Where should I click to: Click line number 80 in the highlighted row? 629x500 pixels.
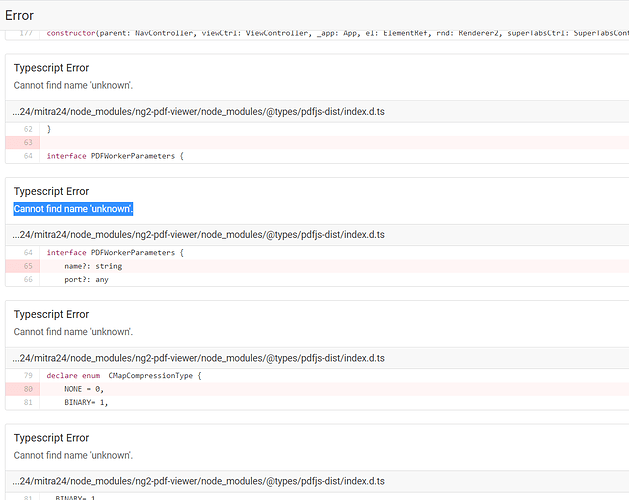(x=28, y=389)
